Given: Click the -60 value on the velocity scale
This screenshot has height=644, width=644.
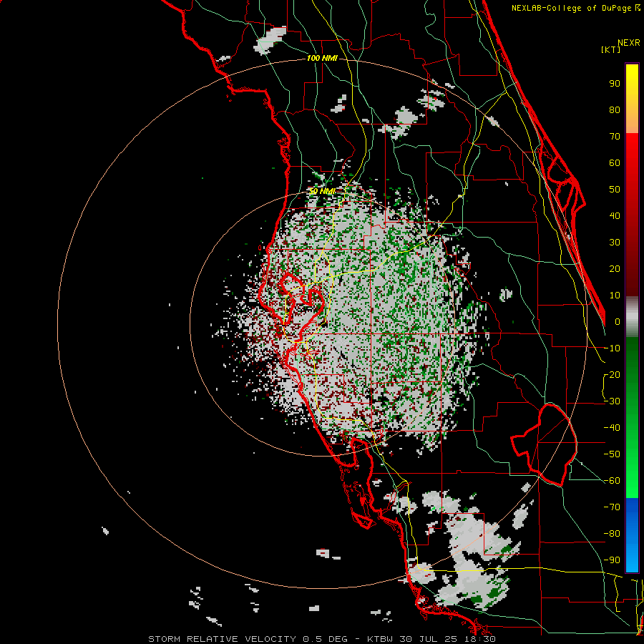Looking at the screenshot, I should 612,481.
